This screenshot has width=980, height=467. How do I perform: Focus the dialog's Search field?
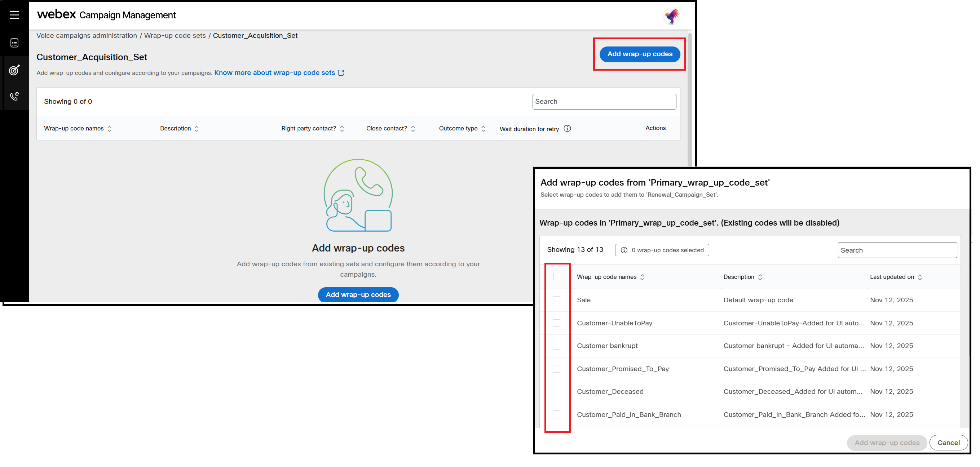pyautogui.click(x=897, y=250)
